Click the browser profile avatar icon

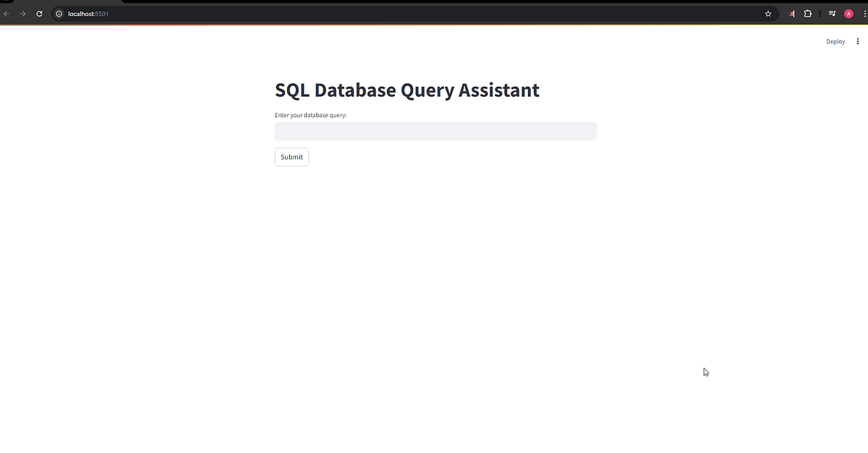click(848, 13)
